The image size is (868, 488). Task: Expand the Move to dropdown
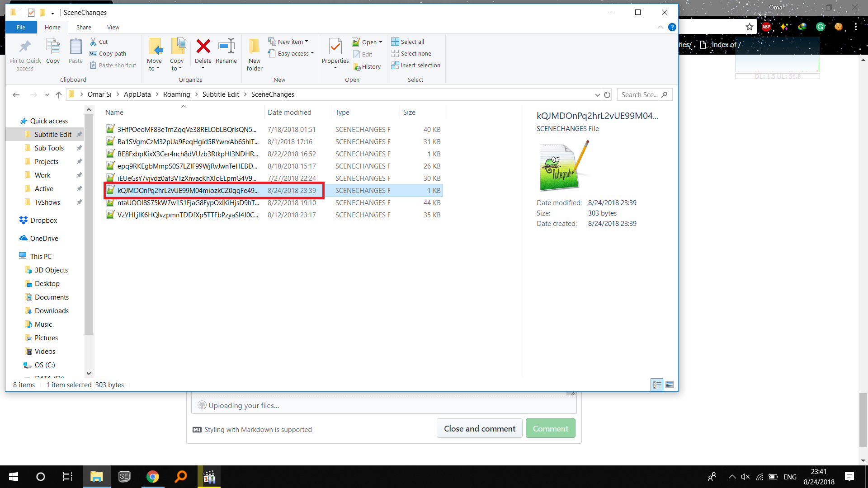pyautogui.click(x=155, y=66)
